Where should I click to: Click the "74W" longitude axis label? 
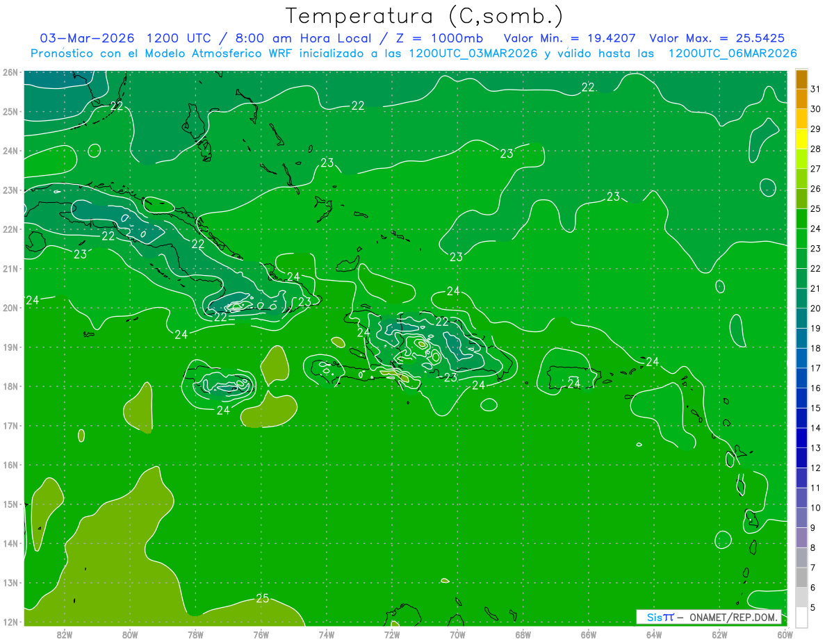(327, 634)
